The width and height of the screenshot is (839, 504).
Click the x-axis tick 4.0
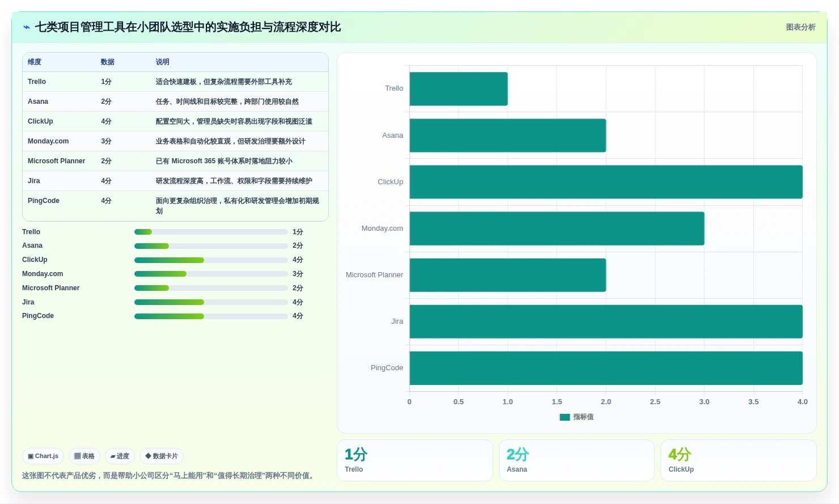tap(803, 401)
